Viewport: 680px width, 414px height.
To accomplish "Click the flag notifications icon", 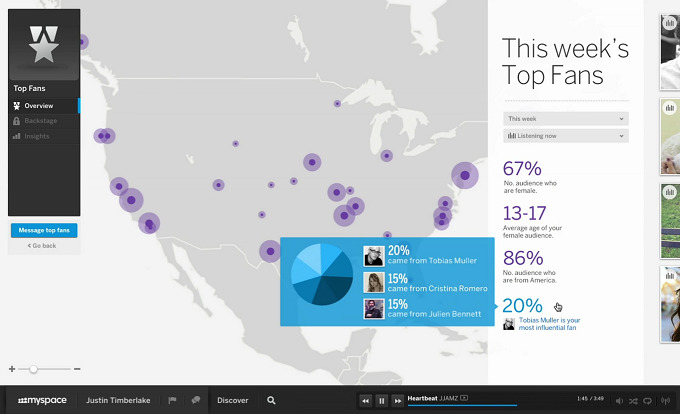I will tap(172, 400).
